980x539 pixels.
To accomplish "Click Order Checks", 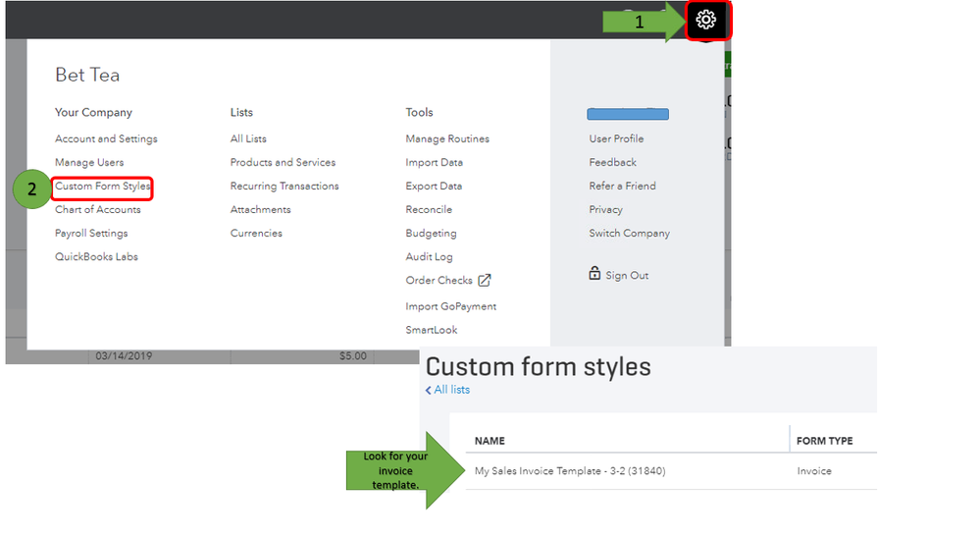I will click(x=438, y=280).
